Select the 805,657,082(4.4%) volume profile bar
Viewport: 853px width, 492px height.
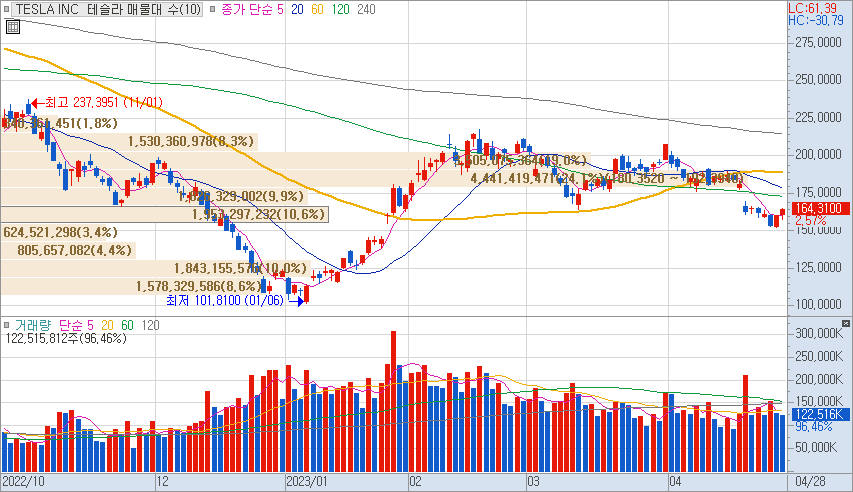pyautogui.click(x=69, y=250)
